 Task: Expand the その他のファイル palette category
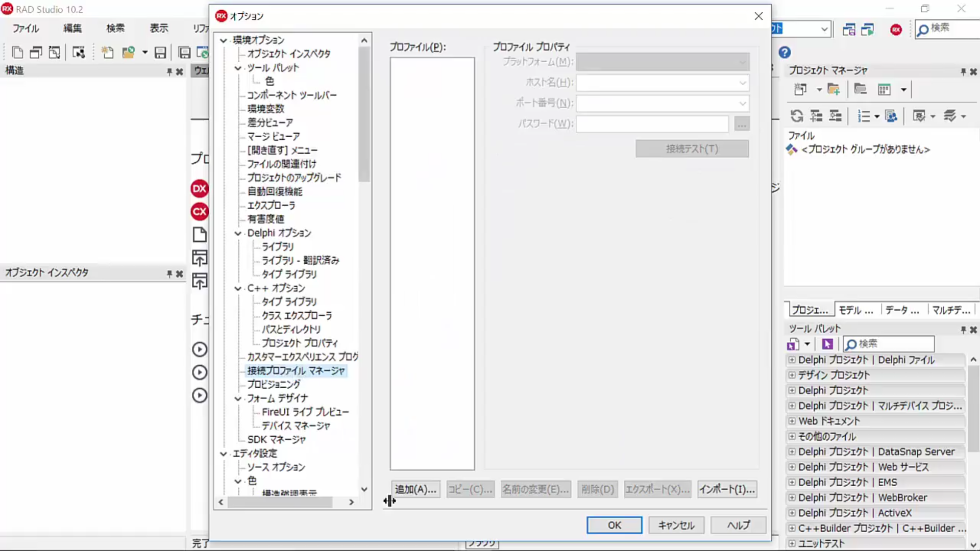tap(792, 436)
